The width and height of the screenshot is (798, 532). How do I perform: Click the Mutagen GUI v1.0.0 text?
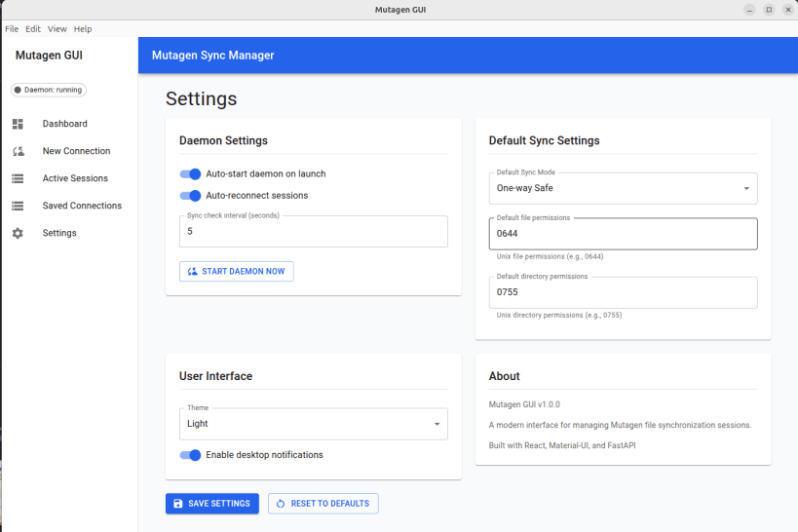tap(524, 404)
